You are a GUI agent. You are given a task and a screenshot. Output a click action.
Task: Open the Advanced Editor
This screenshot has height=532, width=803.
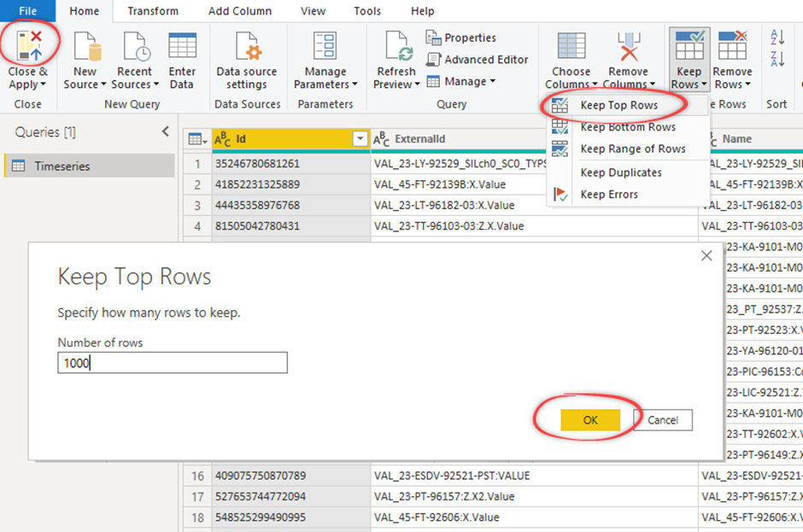(x=478, y=60)
